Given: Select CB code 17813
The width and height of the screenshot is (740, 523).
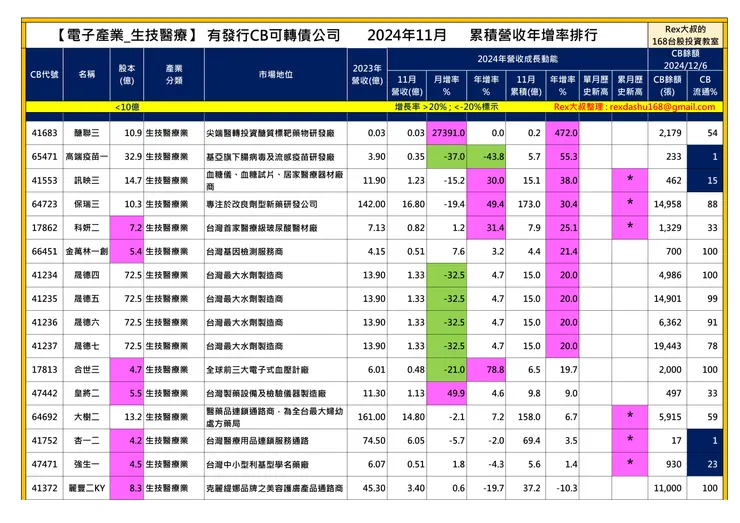Looking at the screenshot, I should tap(44, 370).
